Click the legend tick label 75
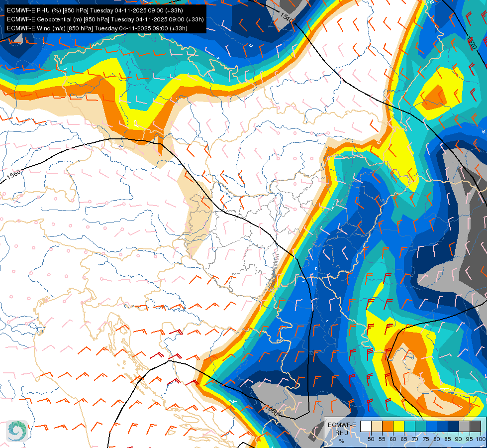This screenshot has height=448, width=487. pos(426,440)
